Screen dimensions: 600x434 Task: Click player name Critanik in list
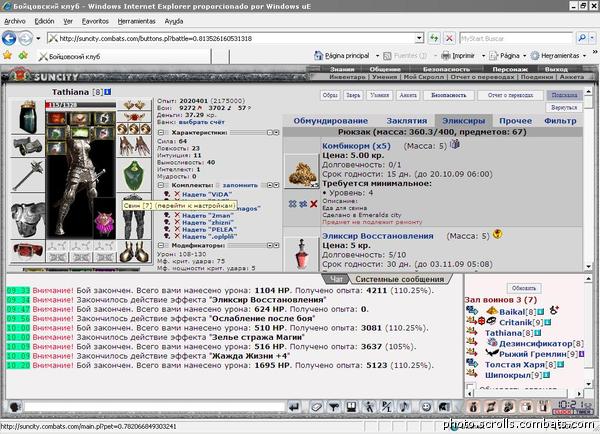click(516, 323)
